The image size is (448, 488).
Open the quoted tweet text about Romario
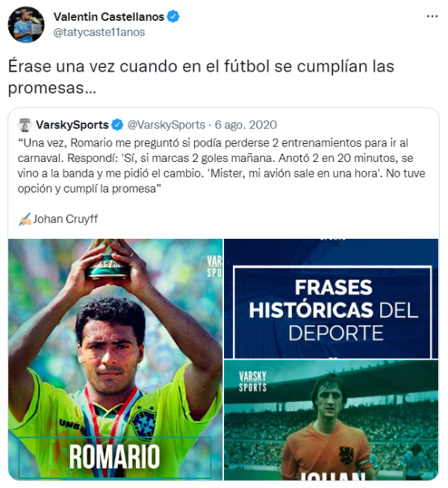[221, 166]
